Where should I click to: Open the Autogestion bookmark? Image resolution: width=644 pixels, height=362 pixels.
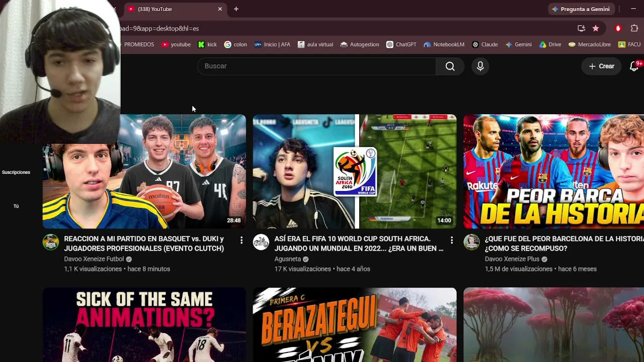point(360,44)
